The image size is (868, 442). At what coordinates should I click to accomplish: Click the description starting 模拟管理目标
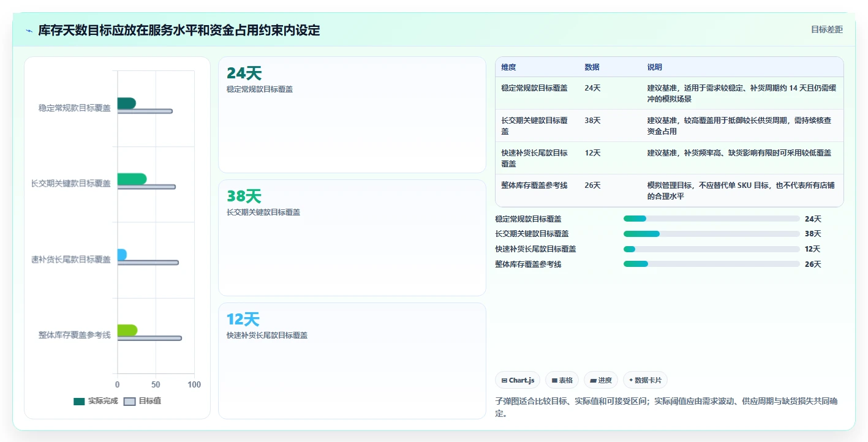742,191
